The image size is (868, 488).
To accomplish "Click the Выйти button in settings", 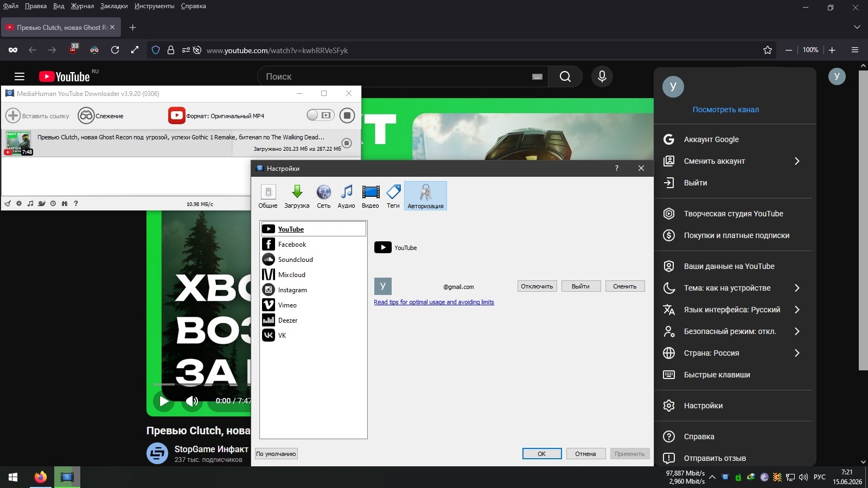I will tap(580, 286).
